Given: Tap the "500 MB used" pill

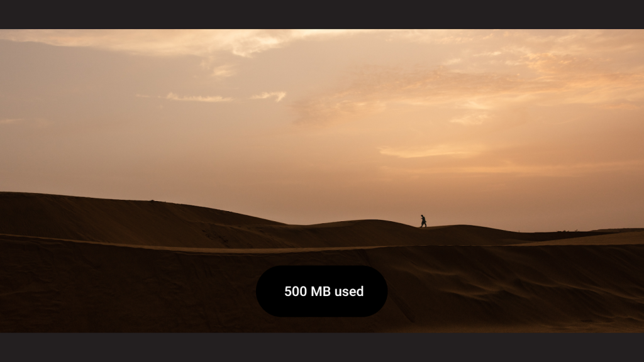Looking at the screenshot, I should [x=321, y=291].
